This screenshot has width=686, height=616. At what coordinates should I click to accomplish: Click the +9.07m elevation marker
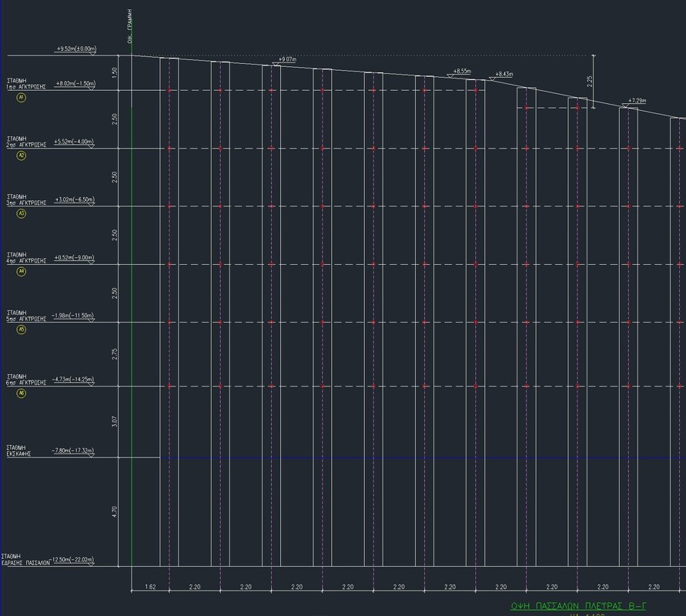(x=287, y=59)
